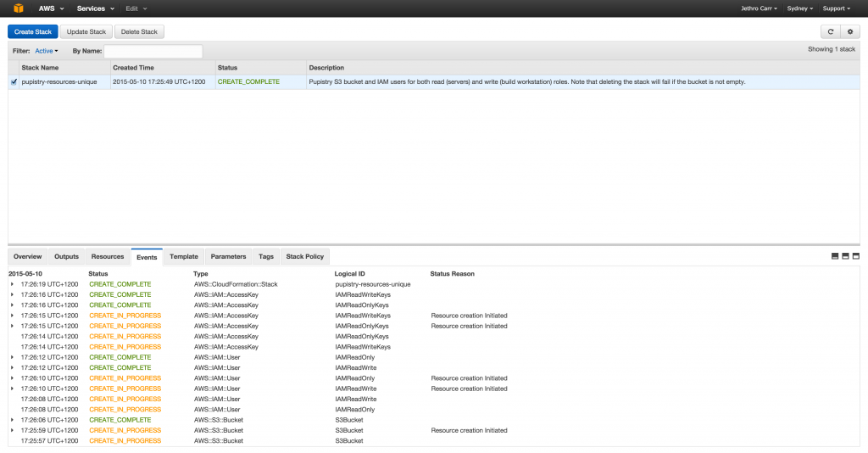
Task: Open the Sydney region selector
Action: click(800, 8)
